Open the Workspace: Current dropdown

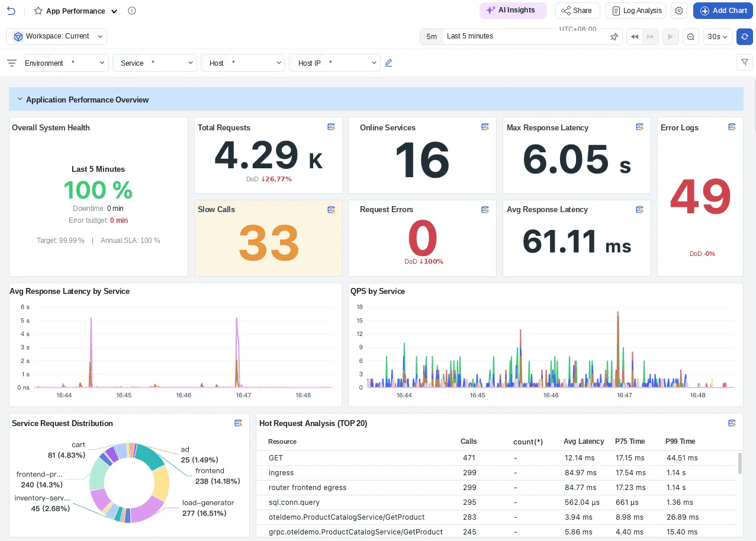coord(57,36)
